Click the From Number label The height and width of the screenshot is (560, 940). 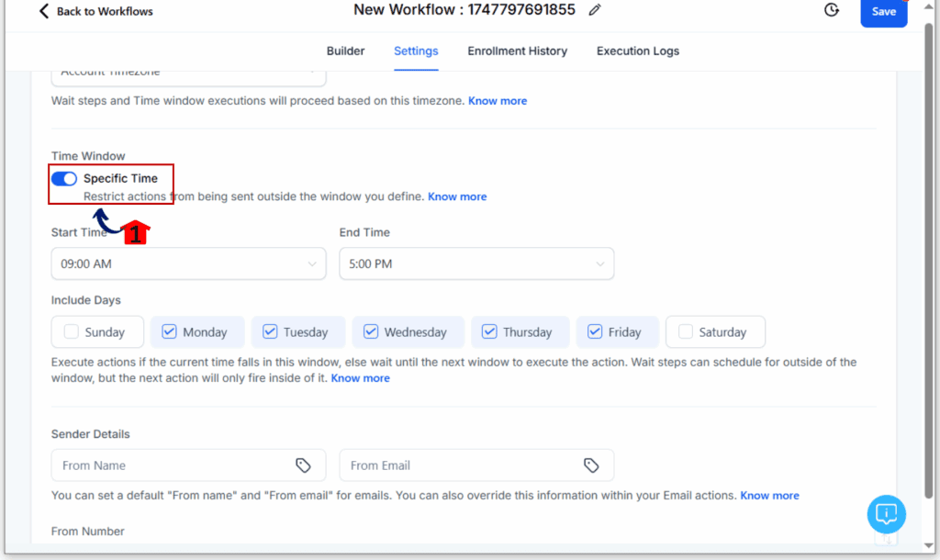87,532
